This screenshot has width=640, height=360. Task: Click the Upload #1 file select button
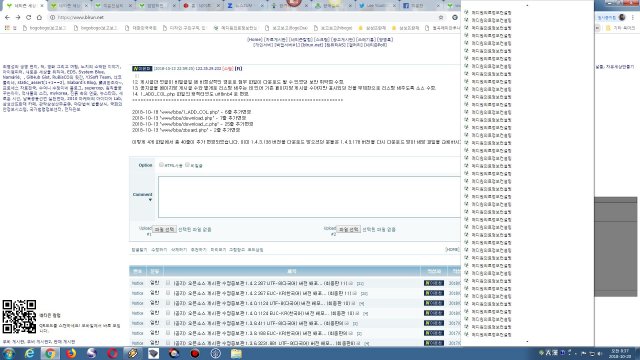pos(164,229)
